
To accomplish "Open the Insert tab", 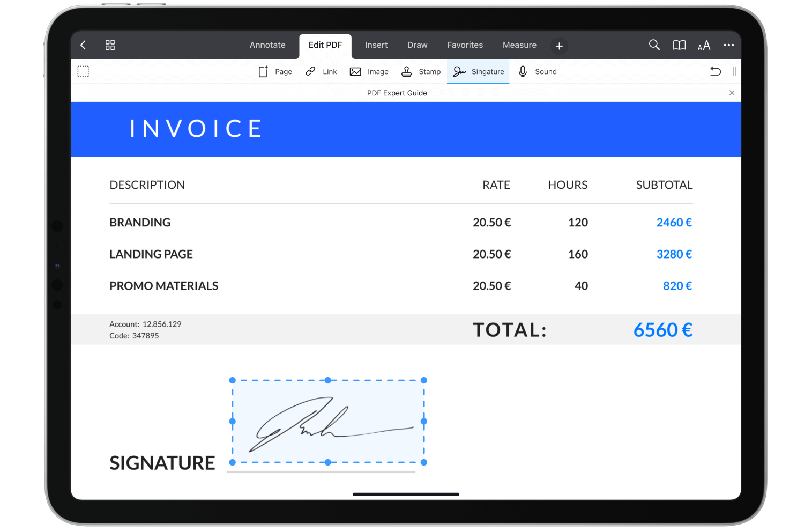I will [x=376, y=45].
